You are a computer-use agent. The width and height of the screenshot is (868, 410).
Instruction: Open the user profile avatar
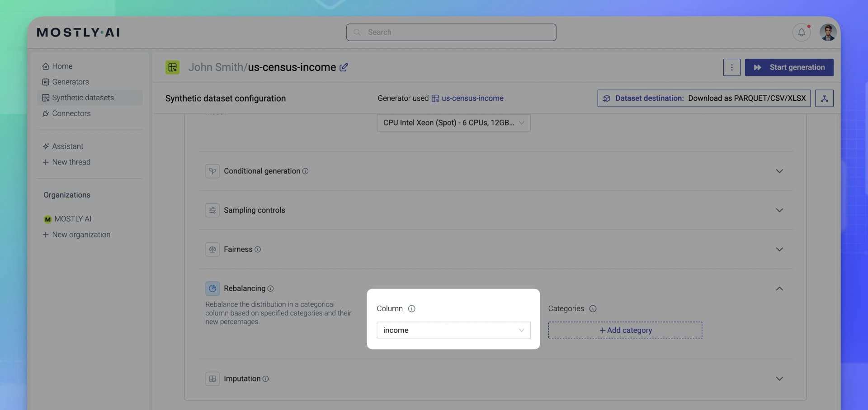[828, 33]
